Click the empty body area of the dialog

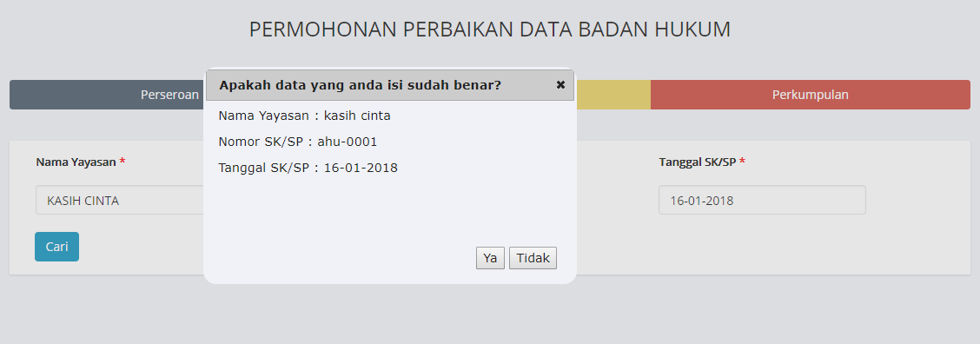[x=390, y=209]
